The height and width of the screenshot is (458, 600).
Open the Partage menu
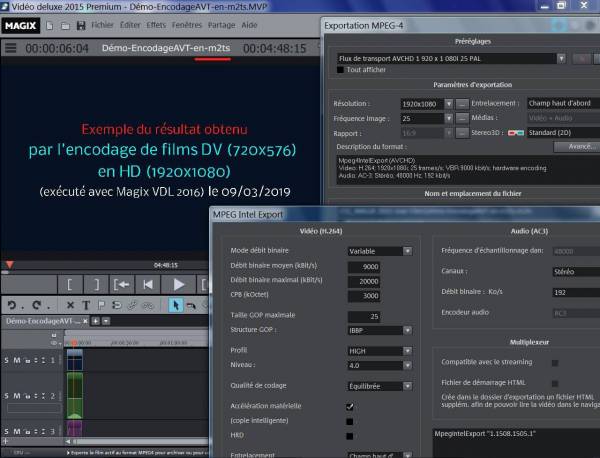point(221,25)
